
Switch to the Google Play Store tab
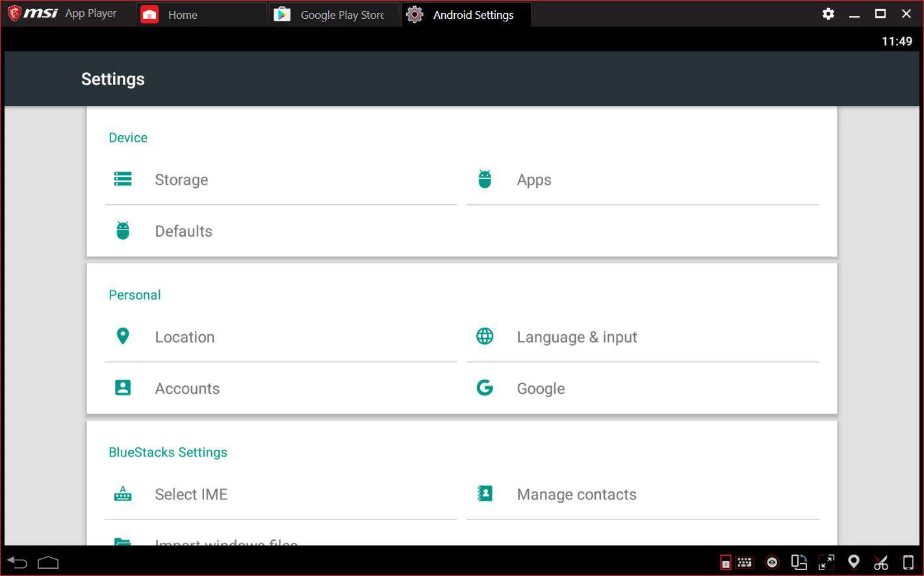(x=341, y=15)
